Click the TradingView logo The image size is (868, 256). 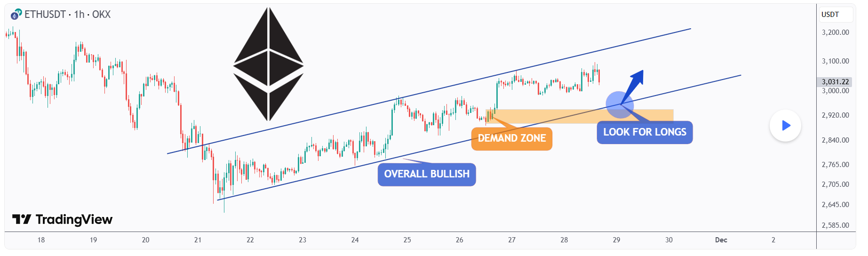(x=62, y=220)
